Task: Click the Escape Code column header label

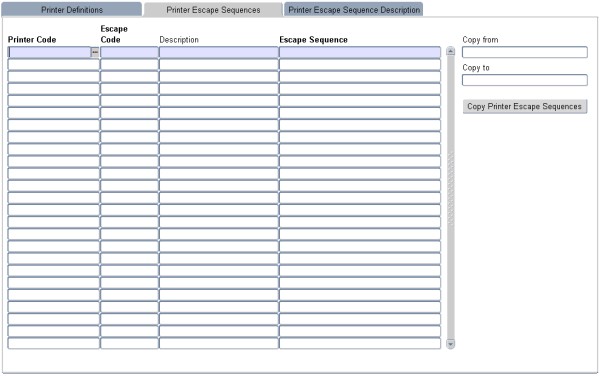Action: point(114,34)
